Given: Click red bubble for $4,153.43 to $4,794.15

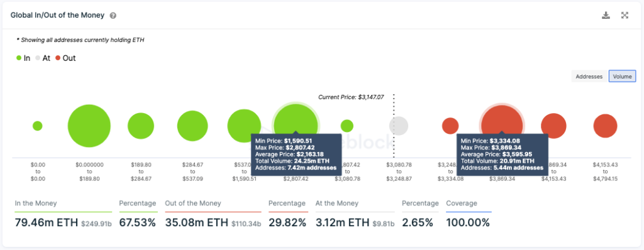Looking at the screenshot, I should click(606, 126).
